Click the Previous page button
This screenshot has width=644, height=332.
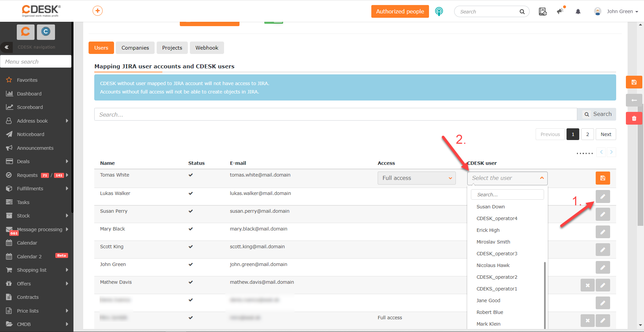[550, 134]
